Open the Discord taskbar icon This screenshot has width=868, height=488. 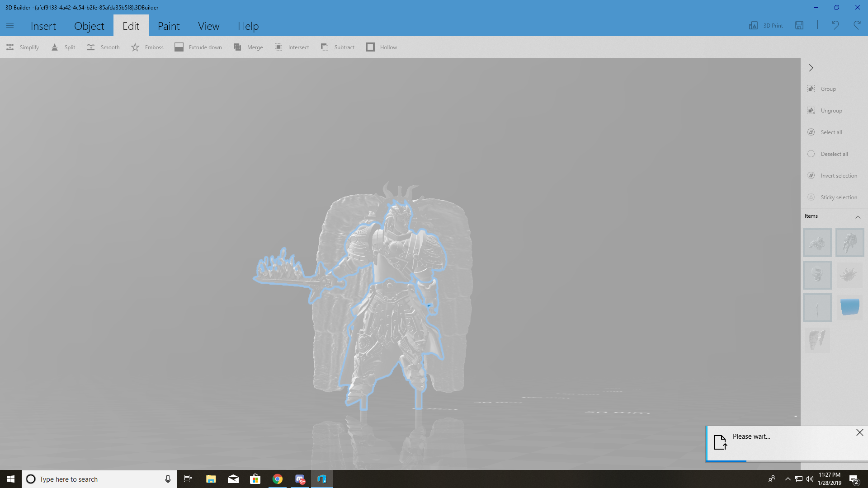click(300, 479)
